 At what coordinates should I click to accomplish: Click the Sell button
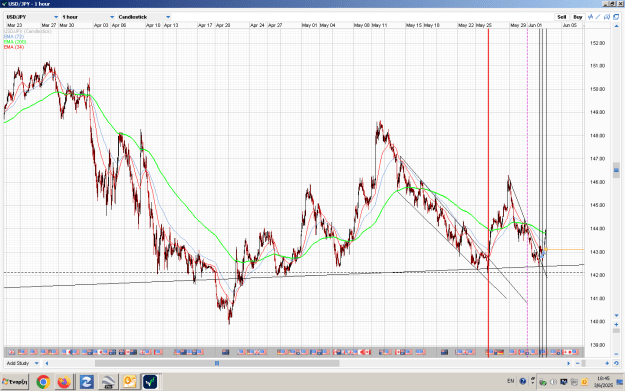[562, 17]
